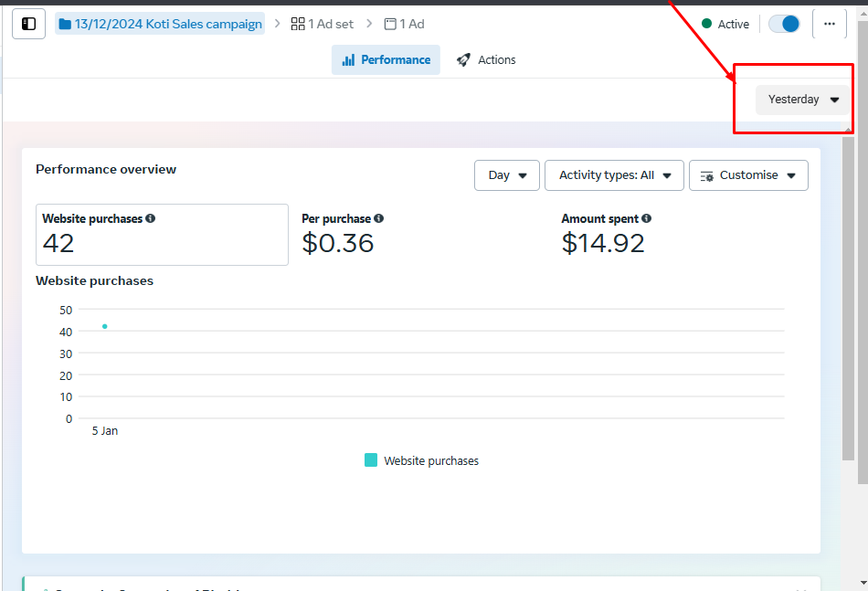Toggle the side panel layout icon
The height and width of the screenshot is (591, 868).
click(28, 24)
